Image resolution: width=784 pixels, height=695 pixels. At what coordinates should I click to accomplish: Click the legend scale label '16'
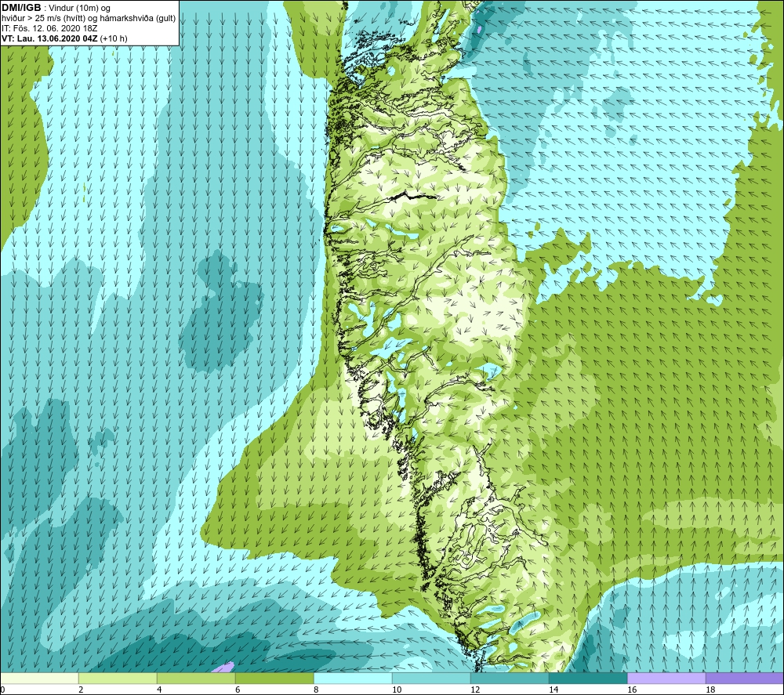tap(632, 690)
